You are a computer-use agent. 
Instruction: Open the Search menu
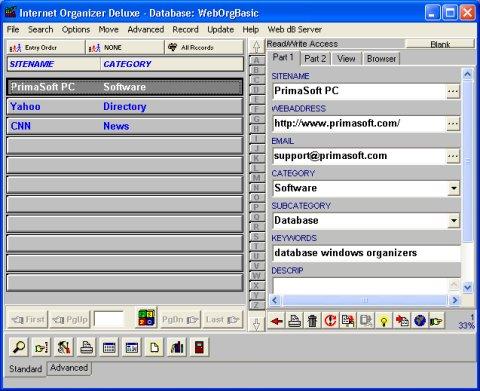[41, 30]
